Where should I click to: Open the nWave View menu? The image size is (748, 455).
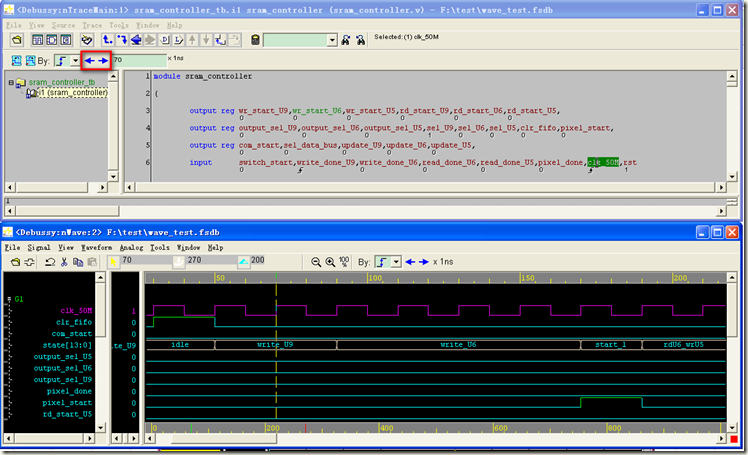[66, 248]
